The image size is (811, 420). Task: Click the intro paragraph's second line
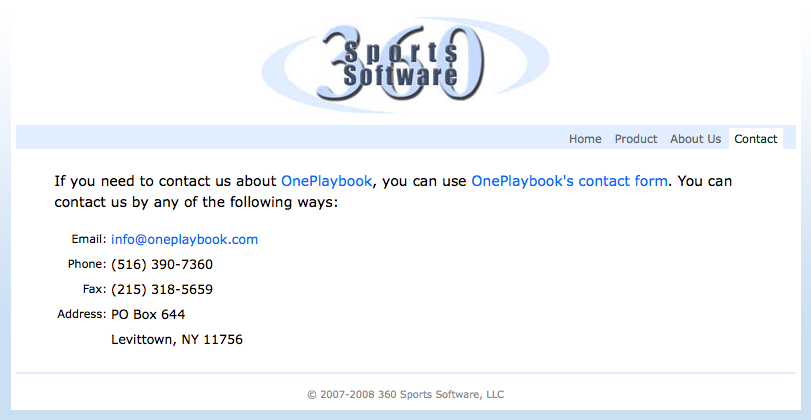[x=196, y=202]
